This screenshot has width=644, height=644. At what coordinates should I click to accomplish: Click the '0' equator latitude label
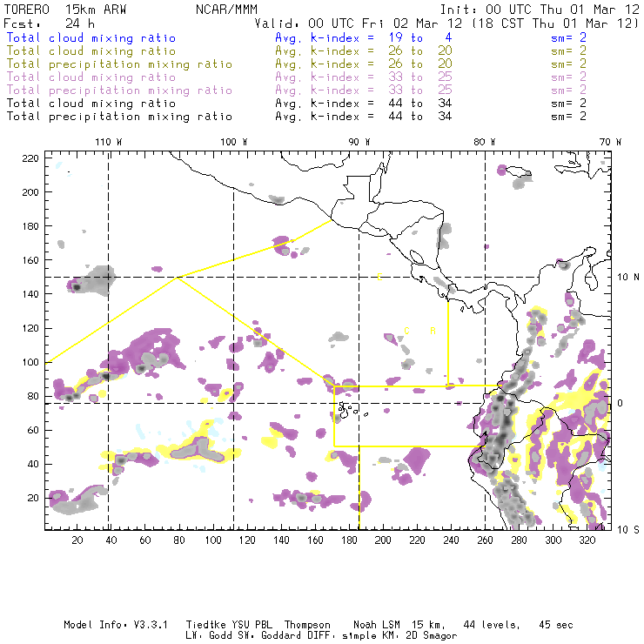click(621, 403)
